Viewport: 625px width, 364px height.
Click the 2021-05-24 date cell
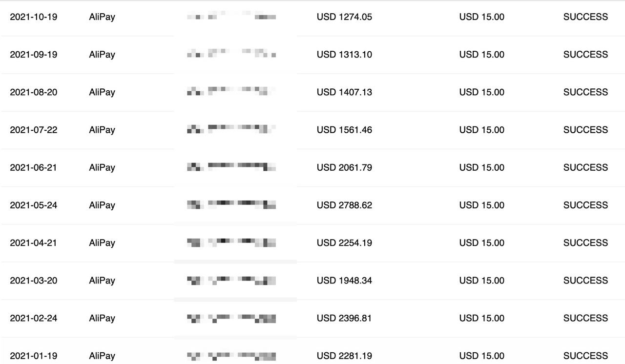tap(33, 205)
